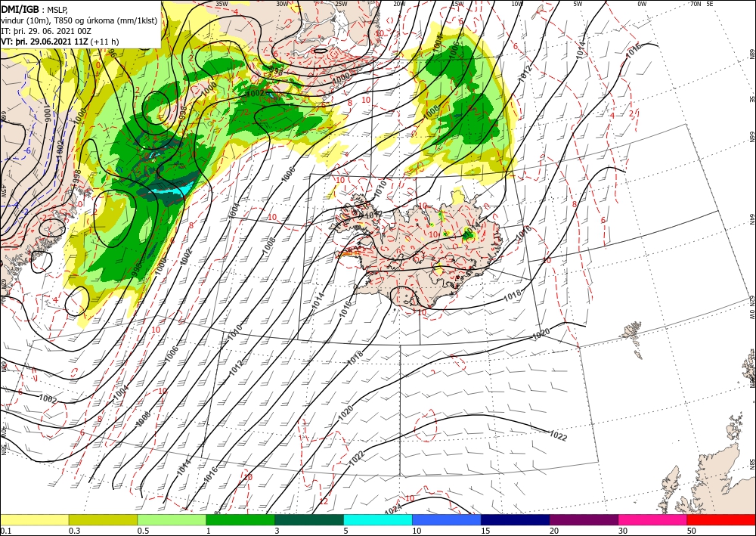756x536 pixels.
Task: Click the "0.1" legend value label
Action: (5, 531)
